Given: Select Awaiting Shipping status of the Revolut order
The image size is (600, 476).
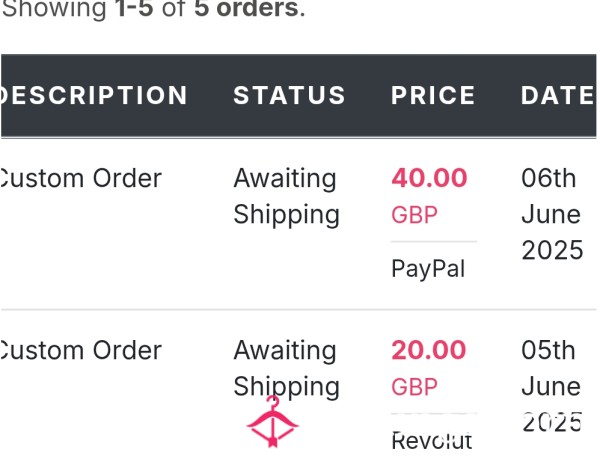Looking at the screenshot, I should click(x=287, y=368).
